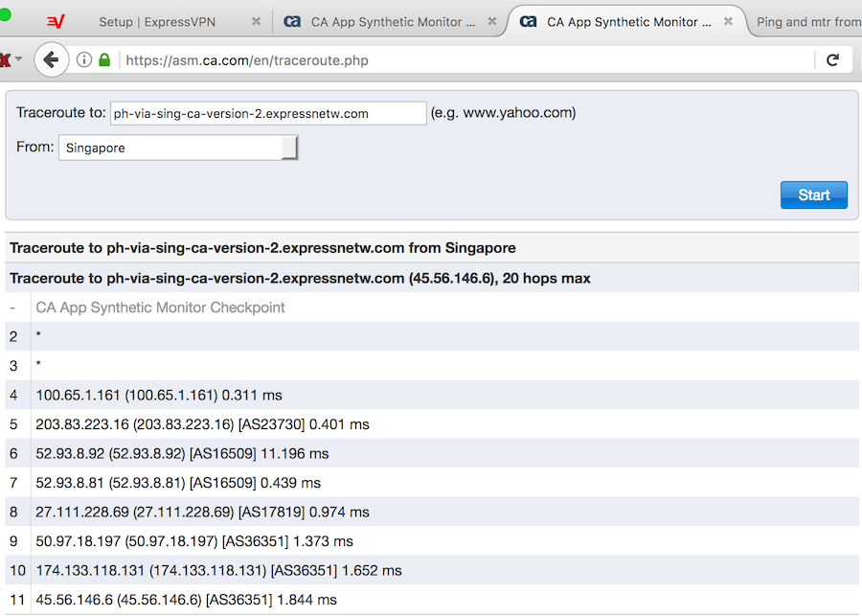The height and width of the screenshot is (616, 862).
Task: Click the asterisk in hop 3 row
Action: [x=38, y=364]
